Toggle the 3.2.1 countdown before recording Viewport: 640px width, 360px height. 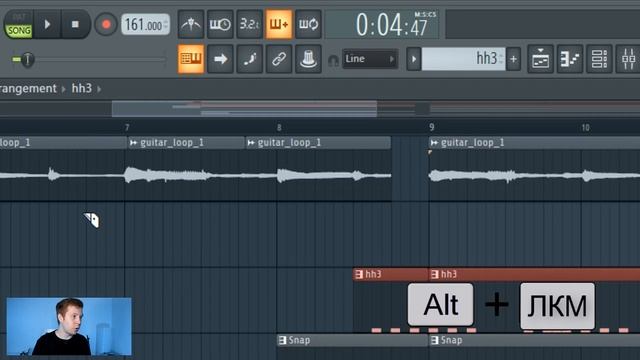[249, 24]
